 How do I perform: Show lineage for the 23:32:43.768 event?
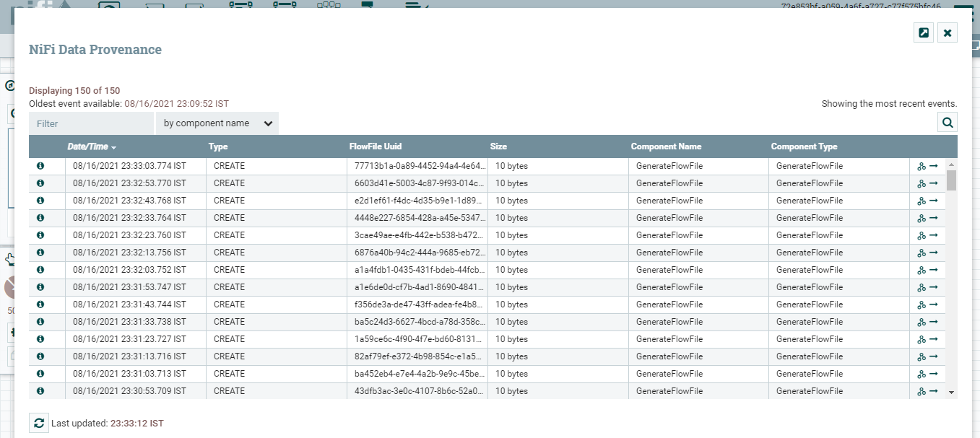click(922, 201)
